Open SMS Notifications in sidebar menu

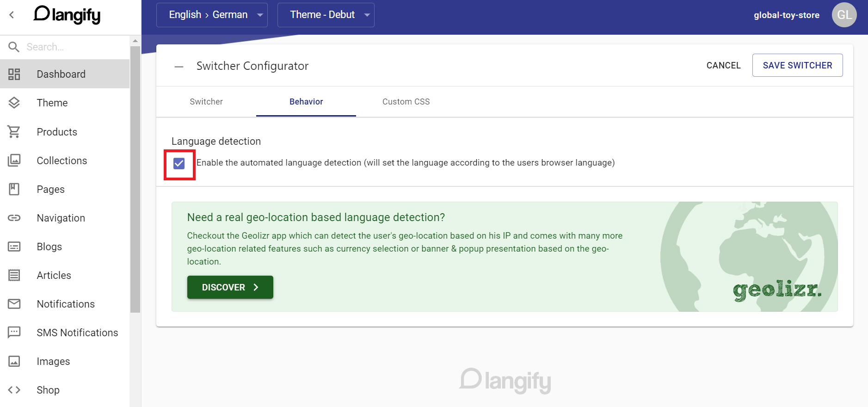tap(65, 333)
